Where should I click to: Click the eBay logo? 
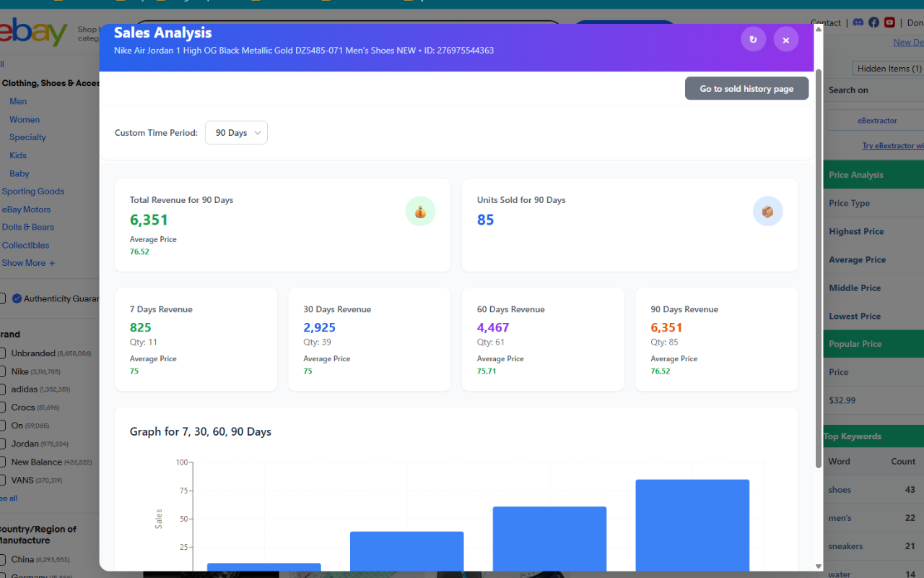(33, 33)
